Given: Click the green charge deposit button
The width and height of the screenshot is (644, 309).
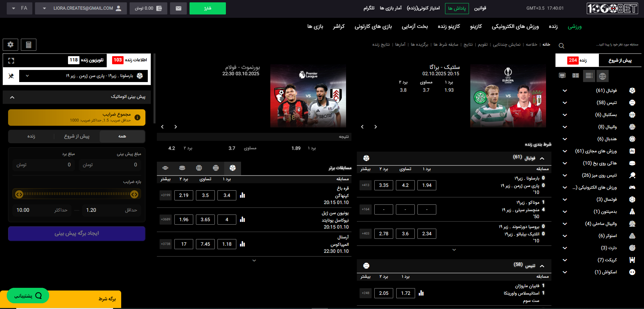Looking at the screenshot, I should [x=207, y=8].
